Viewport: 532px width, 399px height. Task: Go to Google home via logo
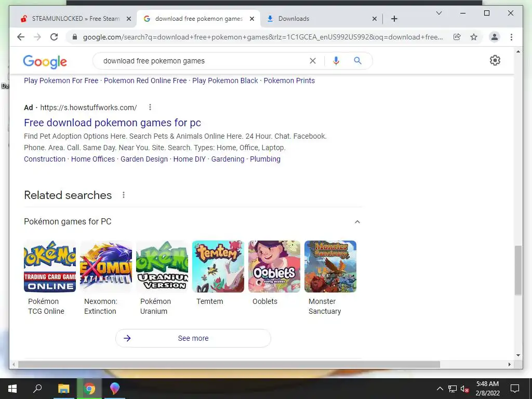[x=45, y=61]
